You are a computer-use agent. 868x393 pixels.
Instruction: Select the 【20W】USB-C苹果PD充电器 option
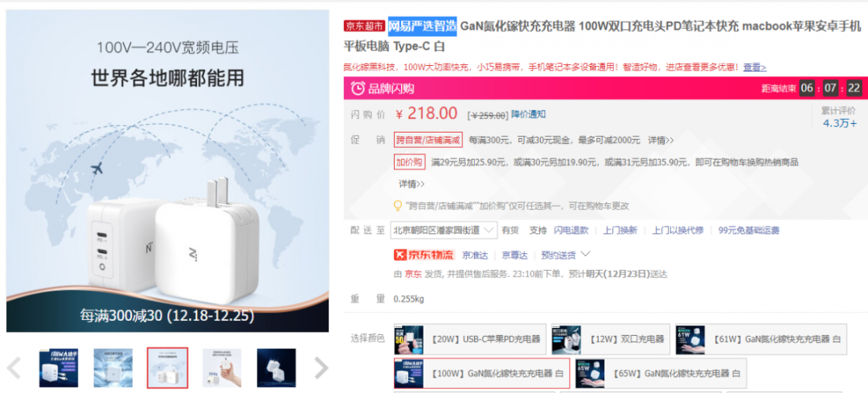pyautogui.click(x=470, y=339)
